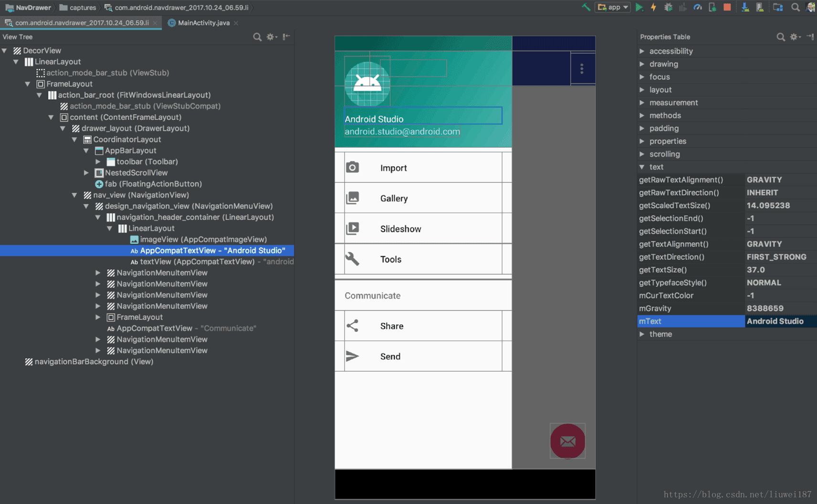Click the Send arrow icon in preview

353,356
